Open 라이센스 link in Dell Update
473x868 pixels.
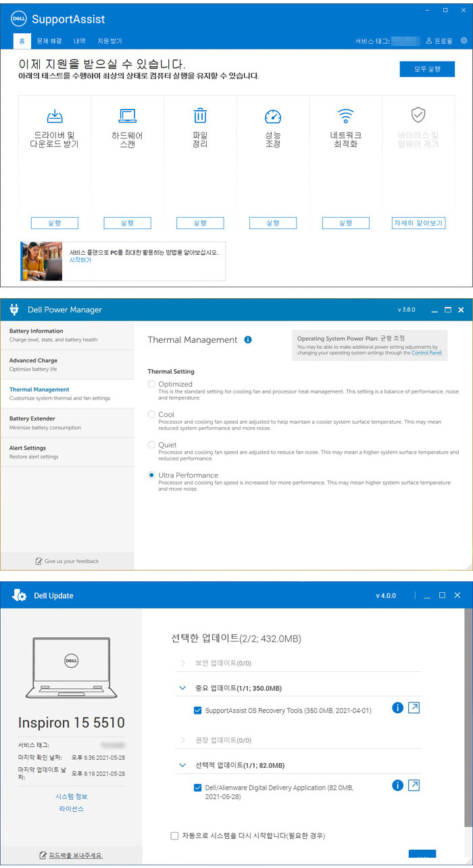[x=72, y=809]
